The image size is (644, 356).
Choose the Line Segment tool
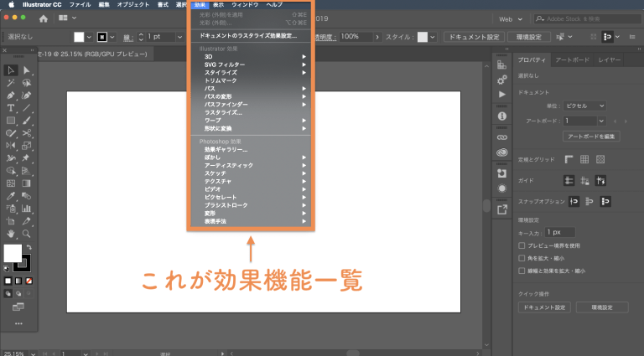tap(26, 108)
